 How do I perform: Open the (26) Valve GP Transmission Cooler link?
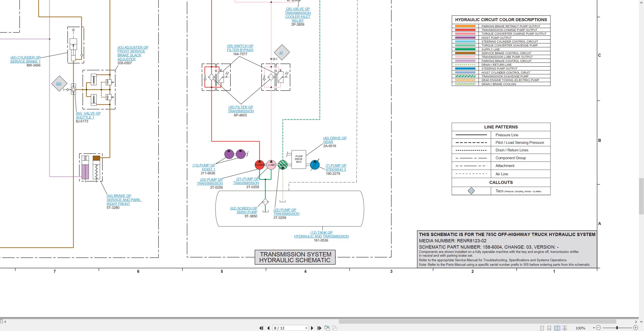tap(298, 15)
